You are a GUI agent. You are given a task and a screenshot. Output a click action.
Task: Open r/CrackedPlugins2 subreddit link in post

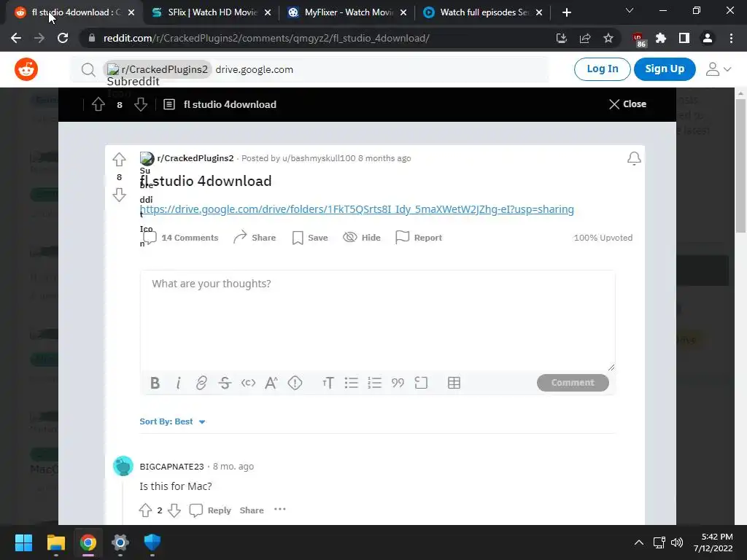196,158
